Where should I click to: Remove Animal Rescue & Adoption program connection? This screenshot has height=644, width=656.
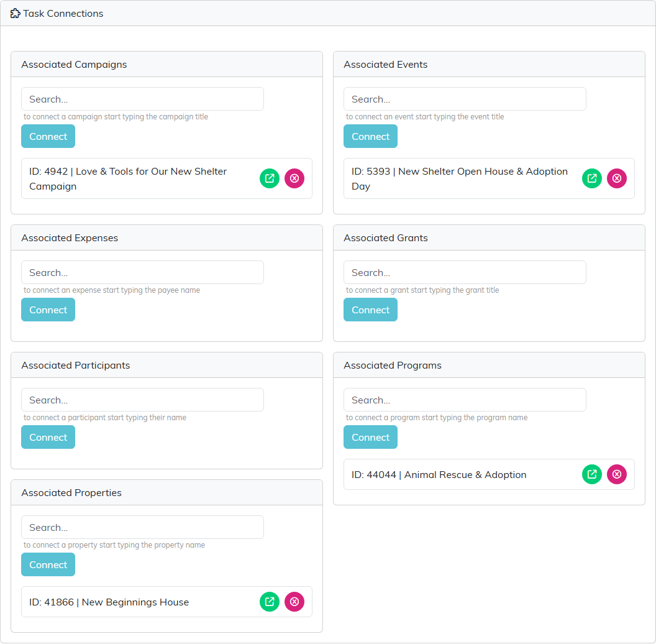pos(617,474)
